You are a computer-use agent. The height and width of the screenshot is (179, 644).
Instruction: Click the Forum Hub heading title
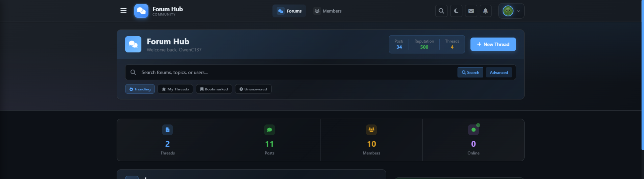pos(168,41)
